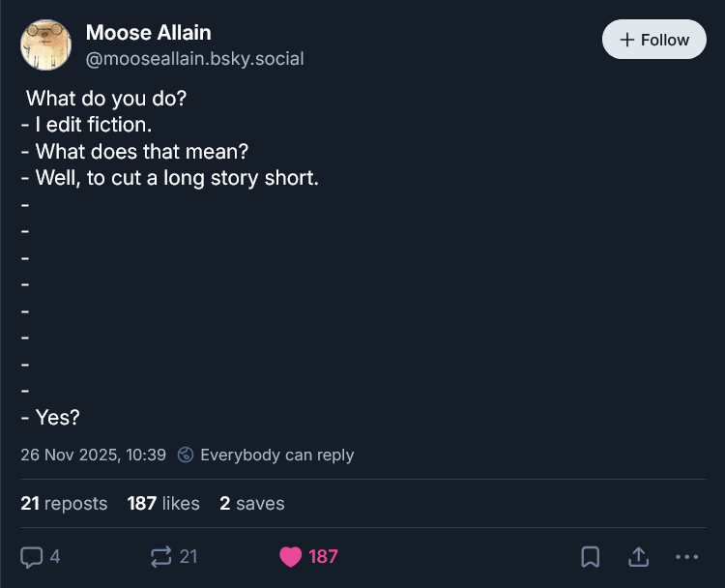Click the repost arrows icon
The width and height of the screenshot is (725, 588).
click(x=160, y=556)
